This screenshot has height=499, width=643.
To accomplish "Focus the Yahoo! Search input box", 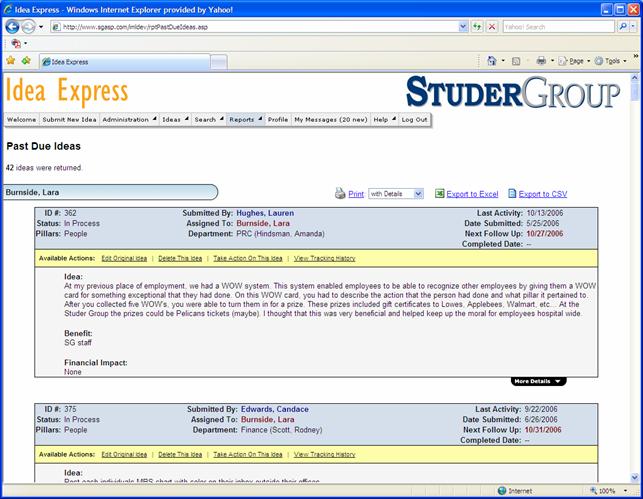I will point(559,27).
